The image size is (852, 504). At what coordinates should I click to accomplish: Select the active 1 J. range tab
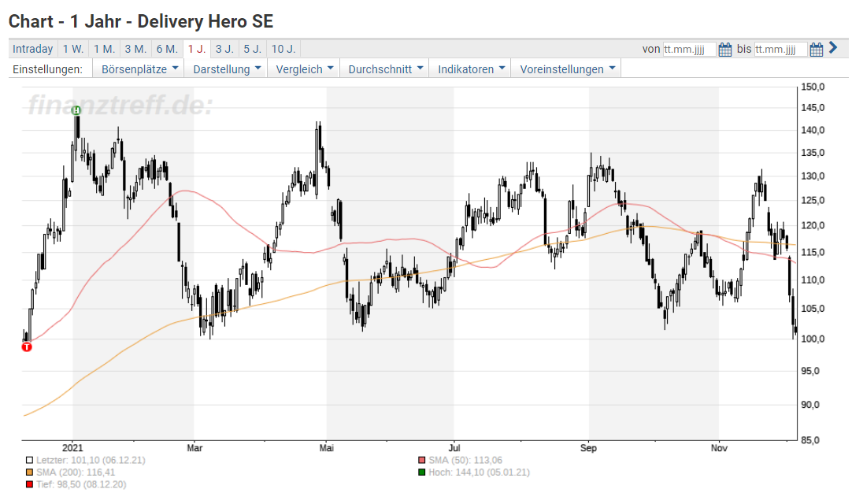[x=197, y=49]
